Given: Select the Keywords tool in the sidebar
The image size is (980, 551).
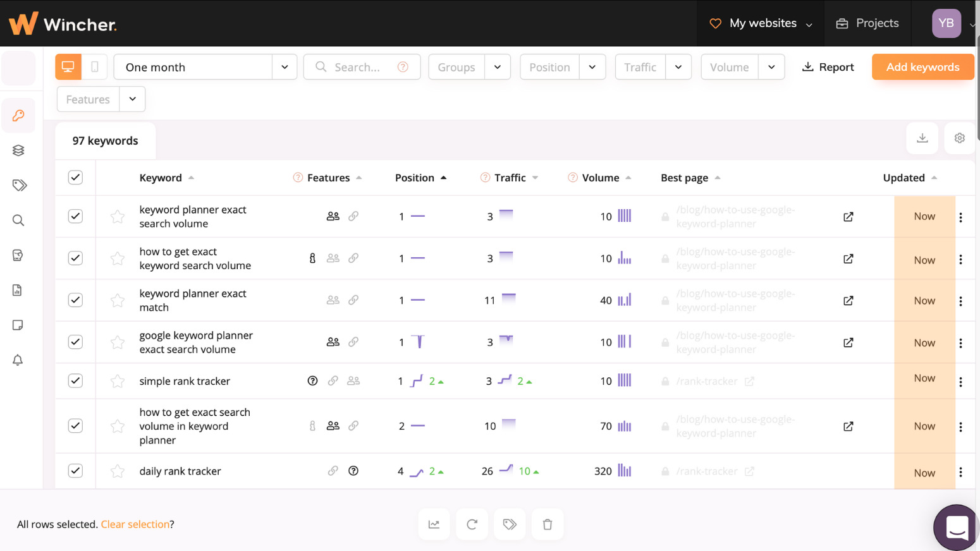Looking at the screenshot, I should point(18,116).
